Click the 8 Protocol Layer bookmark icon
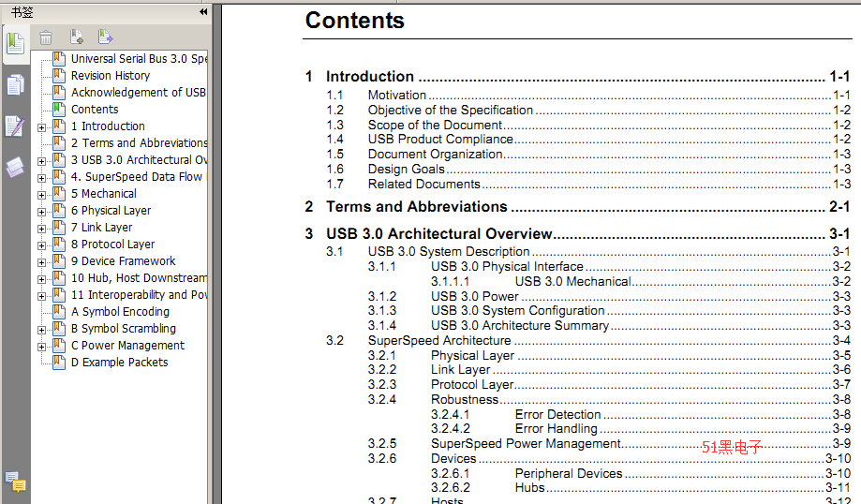Image resolution: width=861 pixels, height=504 pixels. tap(59, 245)
